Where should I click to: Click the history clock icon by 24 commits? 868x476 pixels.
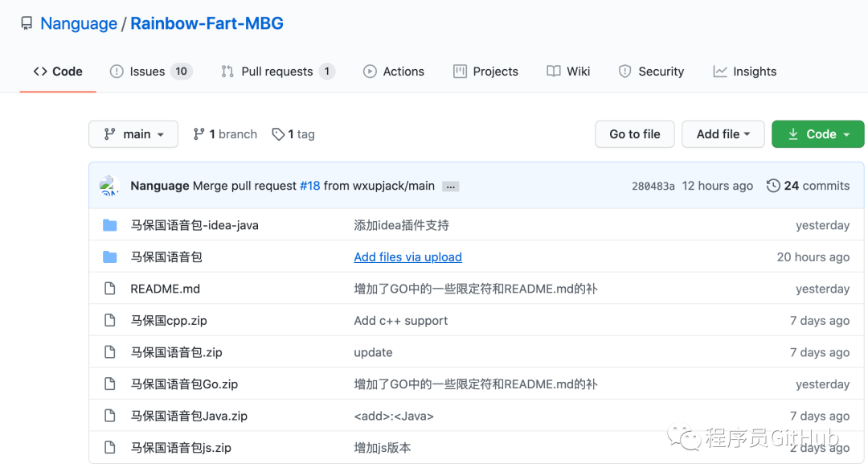[773, 186]
